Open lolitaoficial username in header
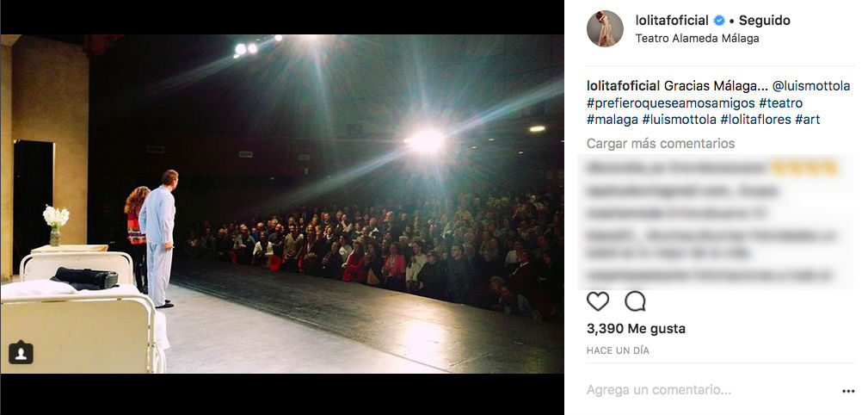868x415 pixels. pyautogui.click(x=672, y=21)
